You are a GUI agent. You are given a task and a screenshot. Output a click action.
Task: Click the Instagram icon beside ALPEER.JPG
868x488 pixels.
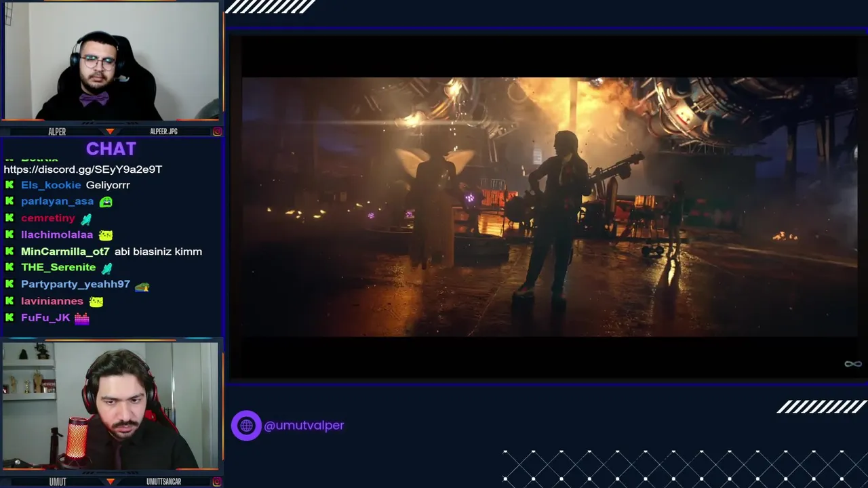217,131
